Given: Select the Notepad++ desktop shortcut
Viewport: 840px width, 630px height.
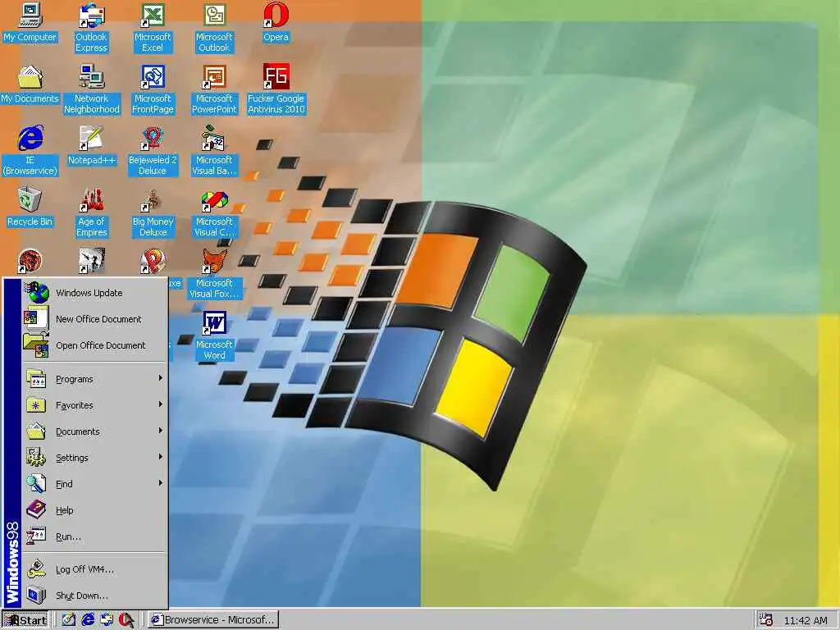Looking at the screenshot, I should point(92,146).
